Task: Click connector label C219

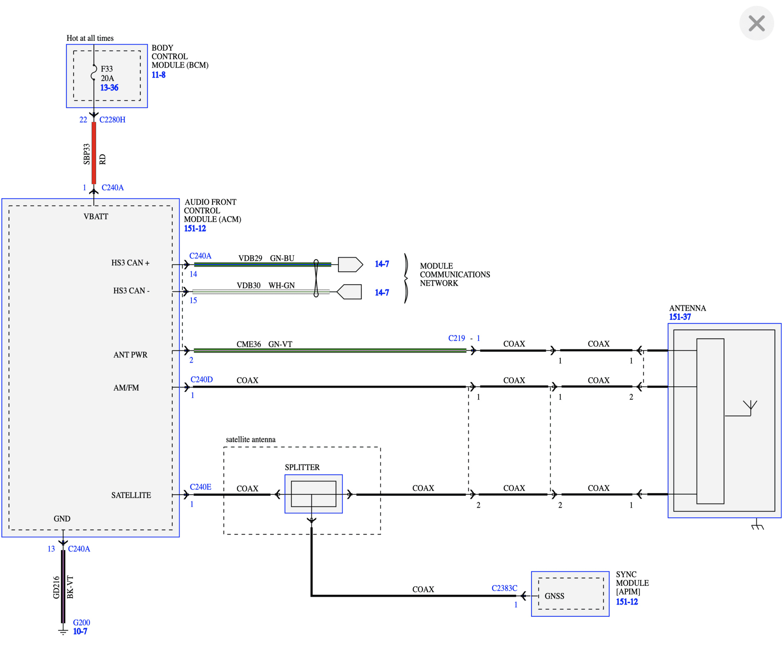Action: click(456, 338)
